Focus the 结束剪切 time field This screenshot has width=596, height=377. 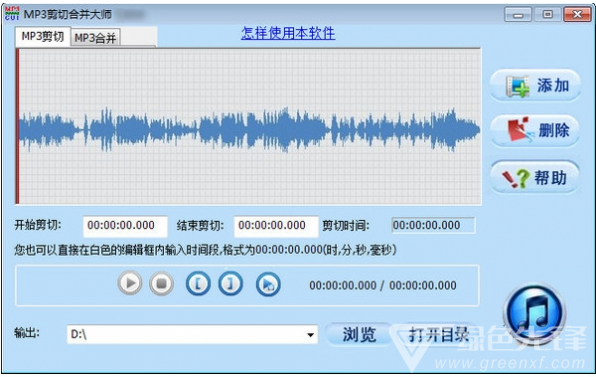[276, 226]
